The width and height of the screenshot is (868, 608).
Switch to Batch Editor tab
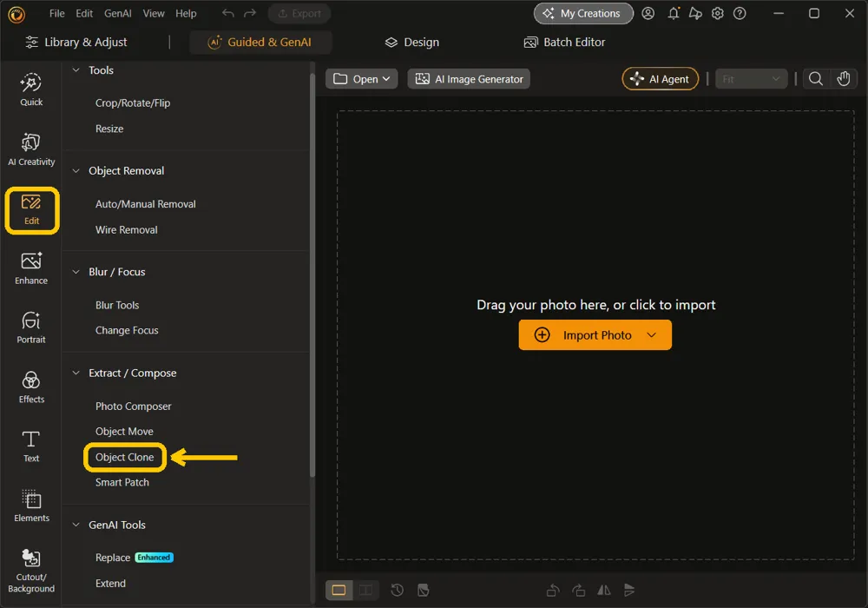tap(564, 42)
